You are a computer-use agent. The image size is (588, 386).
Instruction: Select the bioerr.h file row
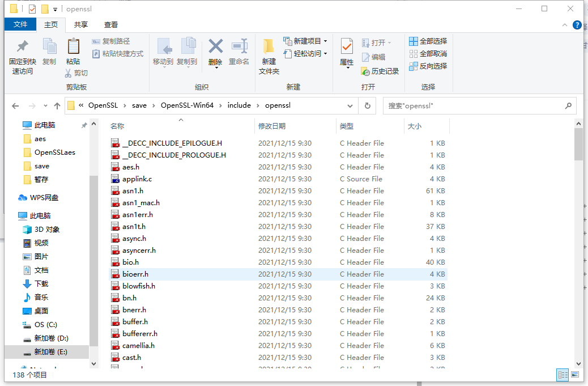278,274
